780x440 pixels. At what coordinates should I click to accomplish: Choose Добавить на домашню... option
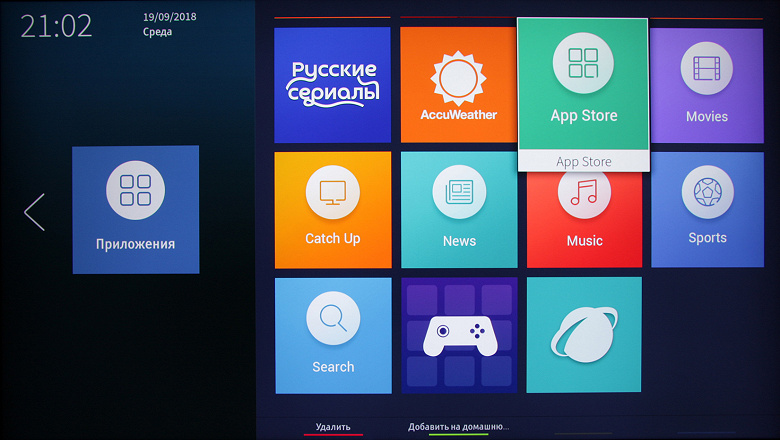(458, 427)
